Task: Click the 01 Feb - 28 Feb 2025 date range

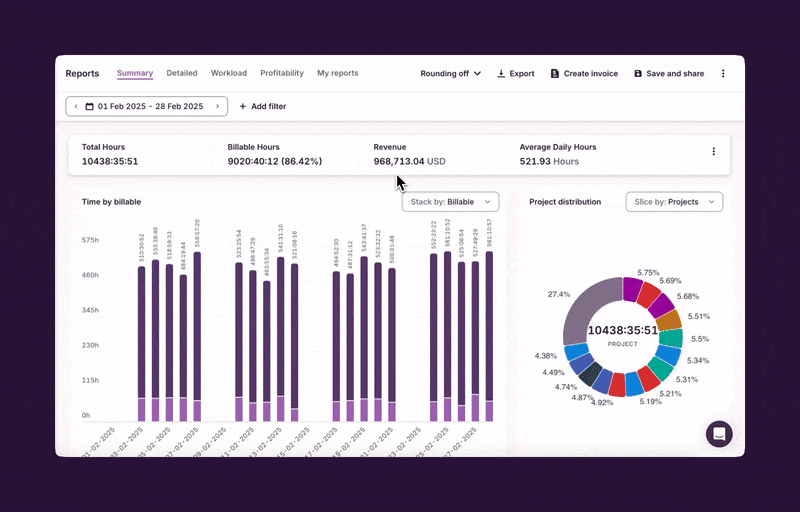Action: tap(150, 106)
